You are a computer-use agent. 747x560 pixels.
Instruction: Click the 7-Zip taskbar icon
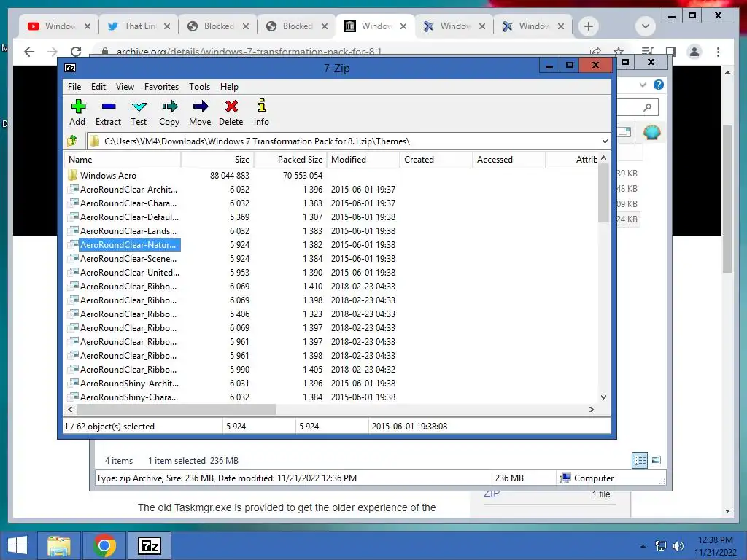(x=149, y=545)
